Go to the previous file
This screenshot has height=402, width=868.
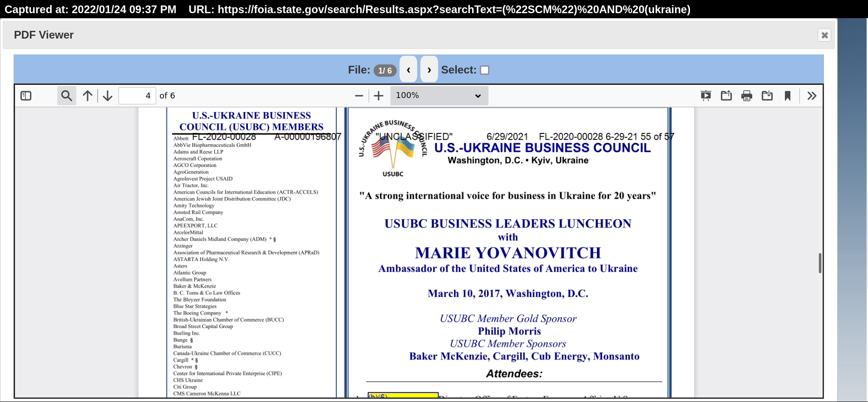coord(409,69)
